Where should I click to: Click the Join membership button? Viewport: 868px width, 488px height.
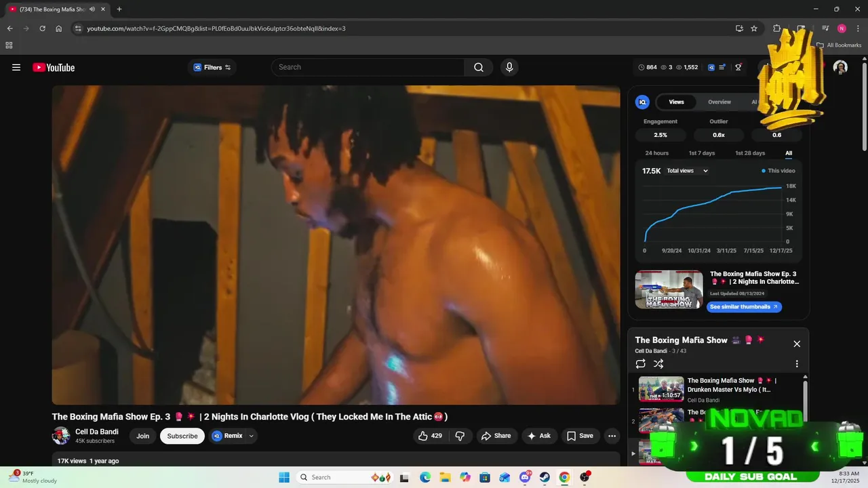click(x=142, y=436)
